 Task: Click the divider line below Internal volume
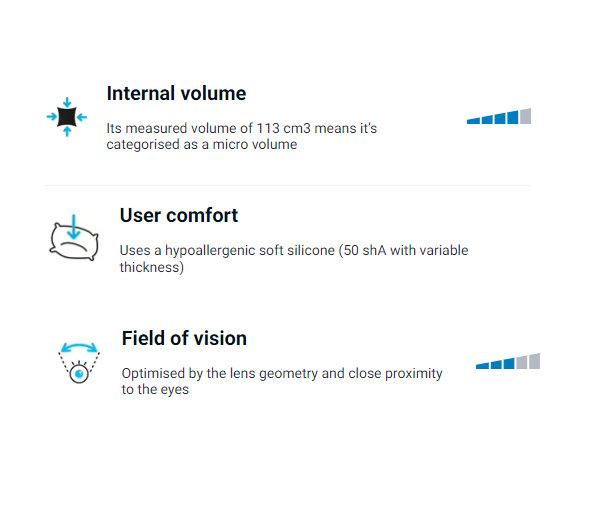click(x=288, y=185)
